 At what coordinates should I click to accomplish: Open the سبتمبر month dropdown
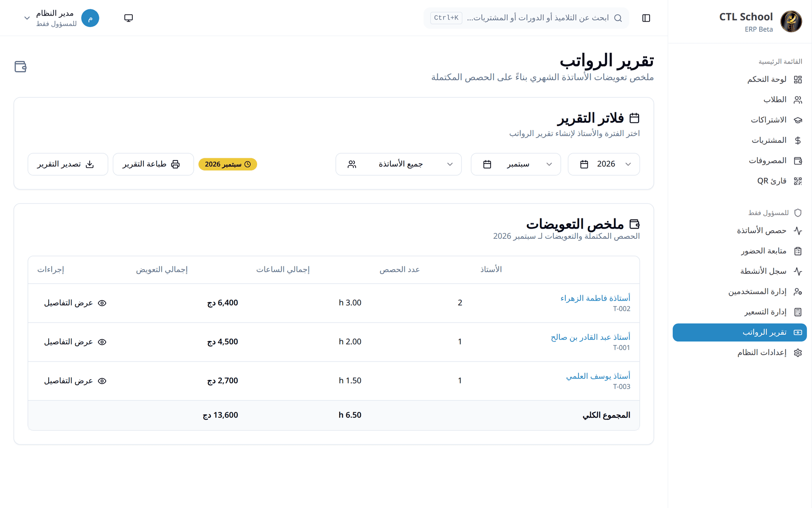516,164
